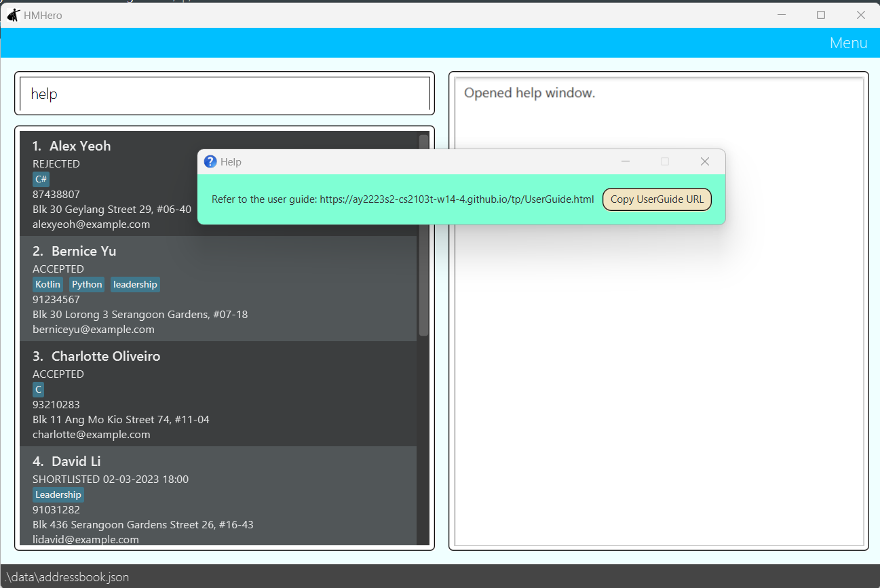Screen dimensions: 880x588
Task: Close the HMHero main window
Action: tap(860, 15)
